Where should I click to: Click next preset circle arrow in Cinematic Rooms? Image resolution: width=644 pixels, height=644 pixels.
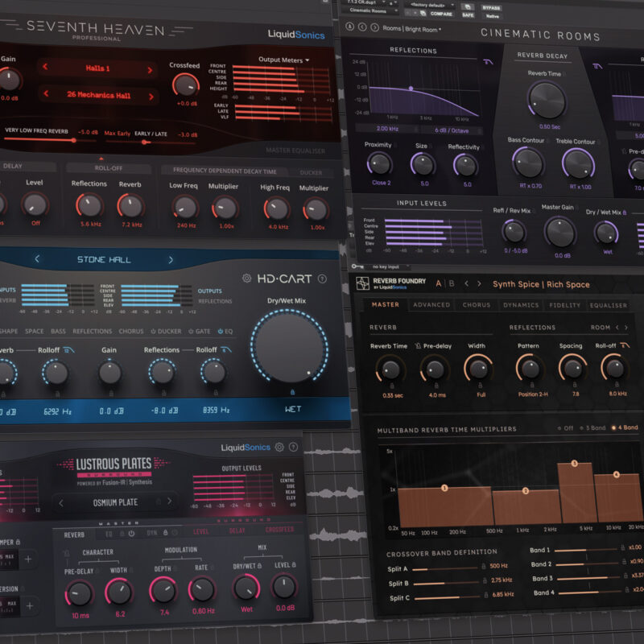point(374,27)
